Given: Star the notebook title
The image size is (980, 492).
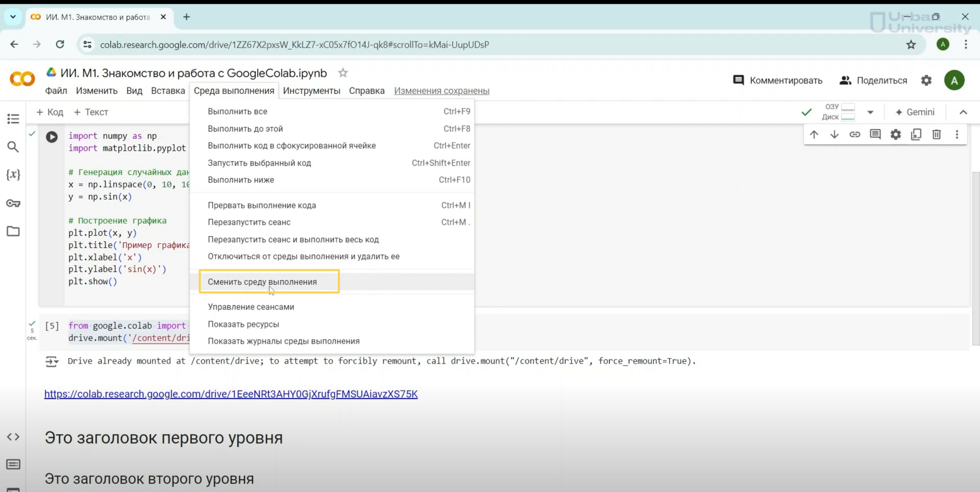Looking at the screenshot, I should coord(343,73).
